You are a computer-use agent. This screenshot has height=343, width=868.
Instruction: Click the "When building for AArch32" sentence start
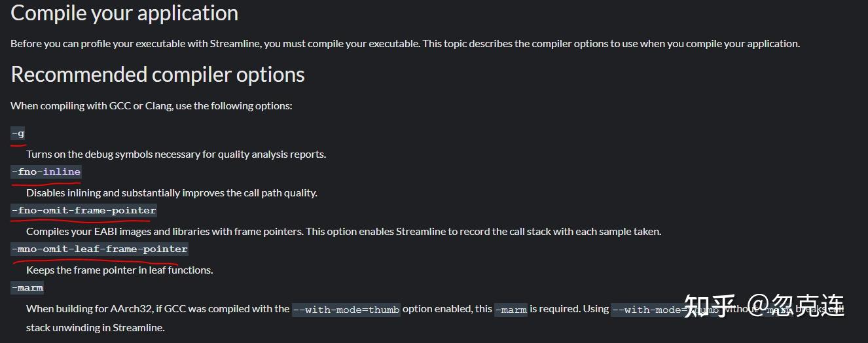pyautogui.click(x=85, y=309)
